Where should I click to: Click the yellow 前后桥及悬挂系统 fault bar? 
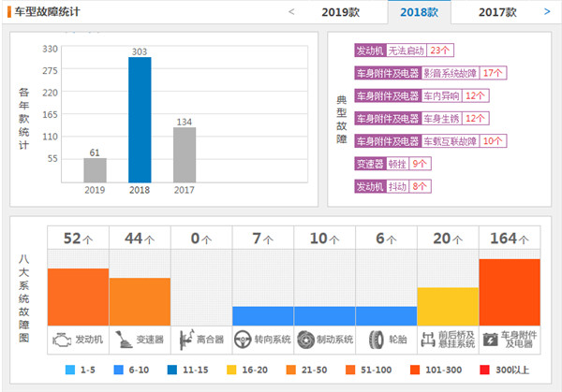[x=448, y=307]
